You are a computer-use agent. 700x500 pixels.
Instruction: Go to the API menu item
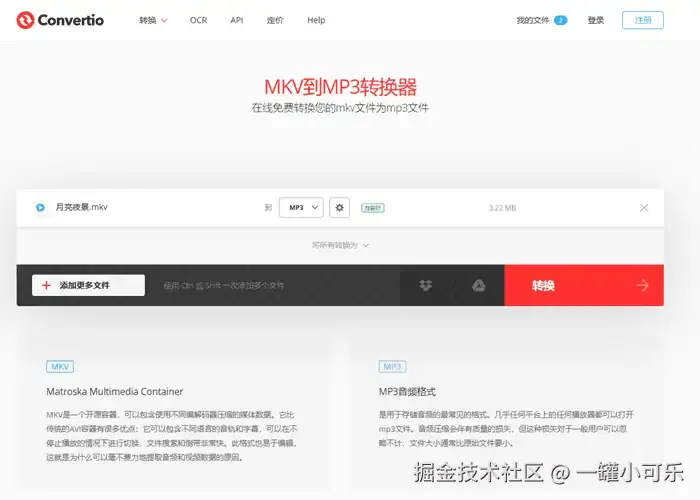point(237,20)
